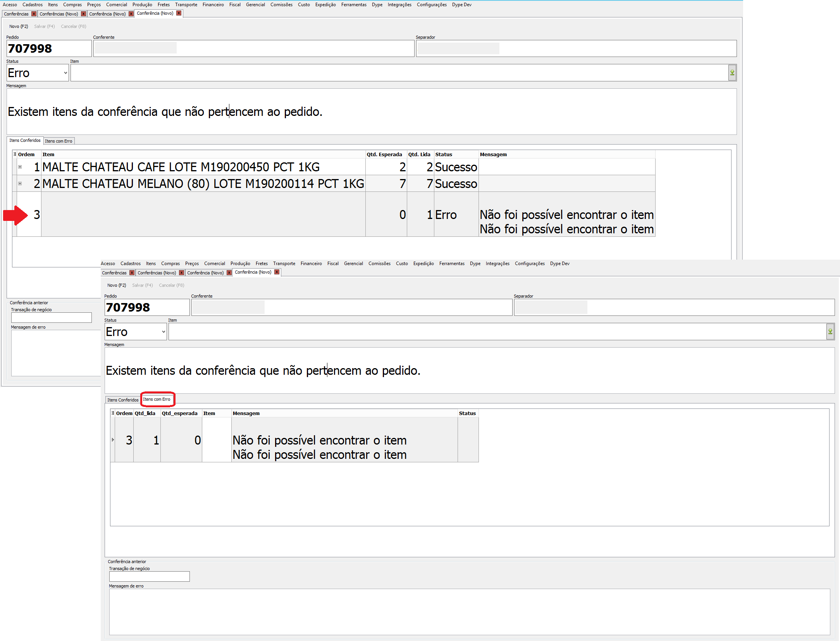Close the Conferências tab in the back window
Image resolution: width=840 pixels, height=641 pixels.
[x=34, y=14]
